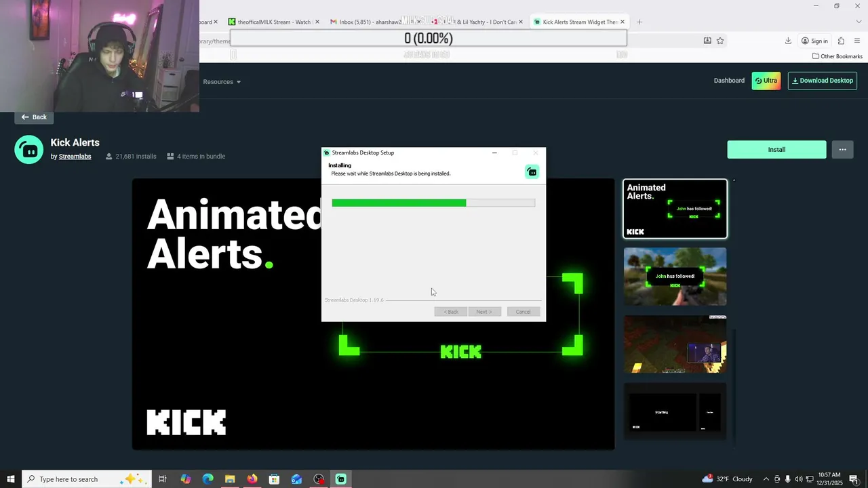This screenshot has height=488, width=868.
Task: Cancel the Streamlabs Desktop Setup
Action: tap(523, 312)
